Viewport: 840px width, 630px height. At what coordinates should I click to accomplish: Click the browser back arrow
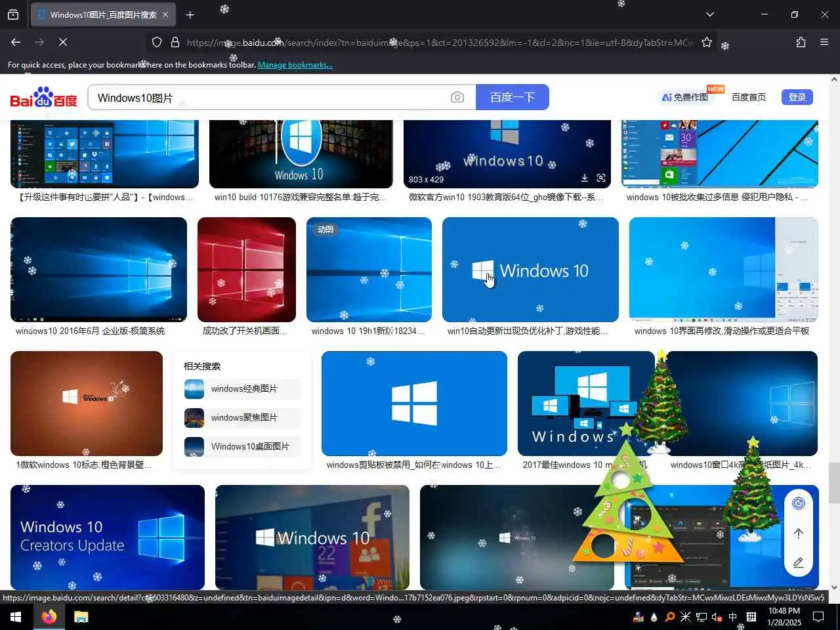[x=16, y=42]
